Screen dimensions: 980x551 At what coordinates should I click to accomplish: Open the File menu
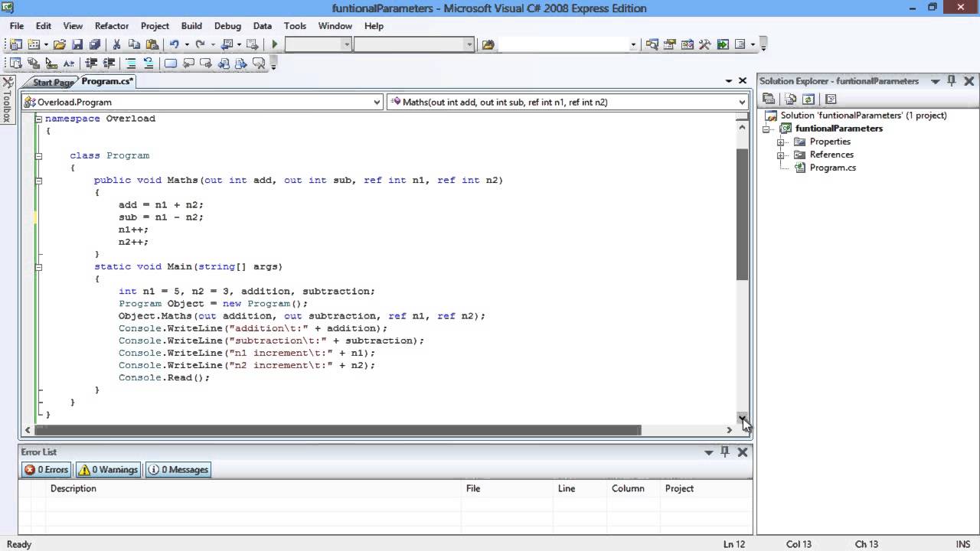pos(17,26)
